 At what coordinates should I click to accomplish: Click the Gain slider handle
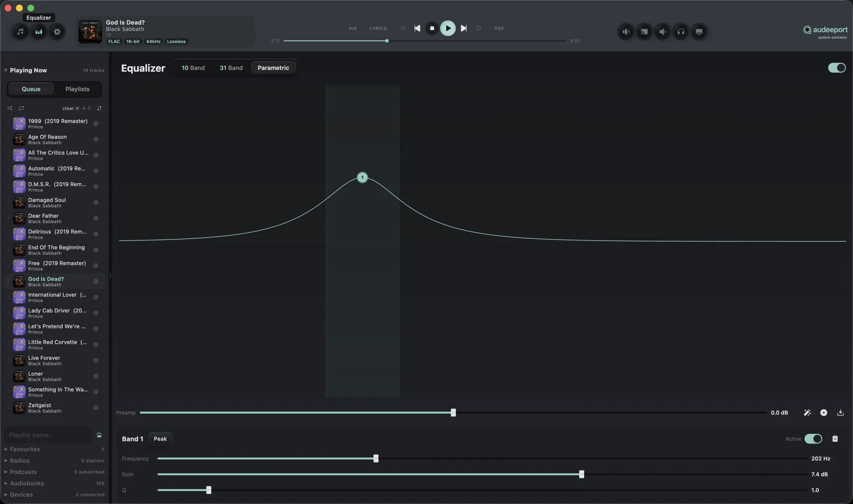582,474
